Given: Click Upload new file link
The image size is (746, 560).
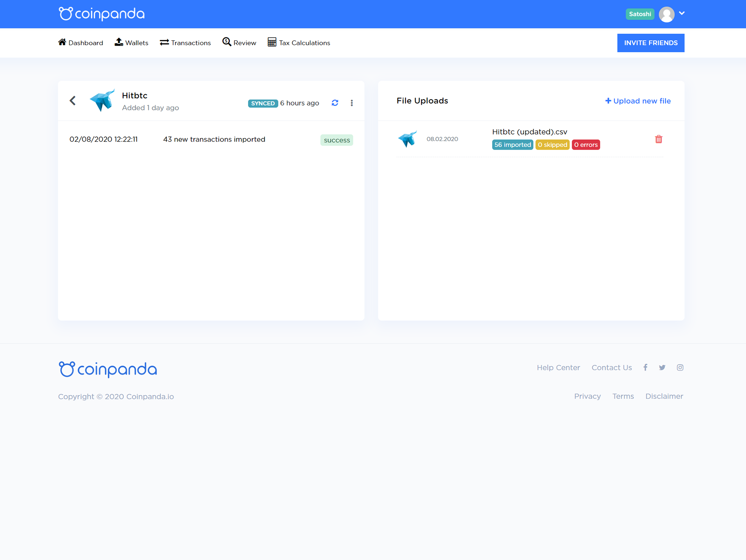Looking at the screenshot, I should (638, 101).
